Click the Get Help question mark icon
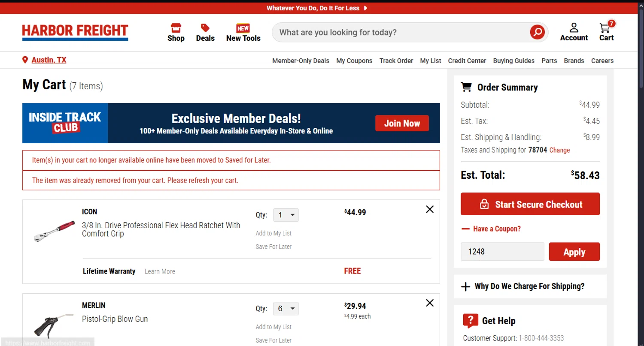The height and width of the screenshot is (346, 644). [471, 321]
